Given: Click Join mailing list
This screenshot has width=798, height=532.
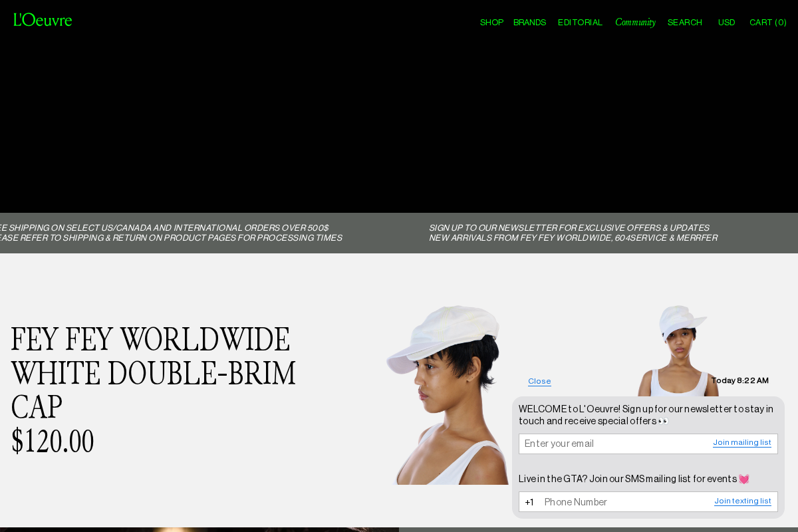Looking at the screenshot, I should pyautogui.click(x=741, y=442).
